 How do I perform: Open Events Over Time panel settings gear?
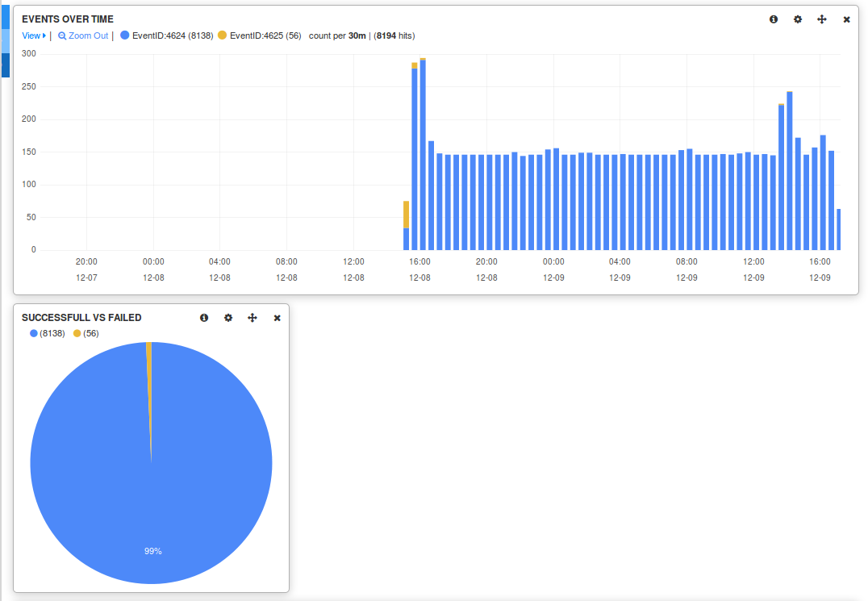(x=798, y=19)
